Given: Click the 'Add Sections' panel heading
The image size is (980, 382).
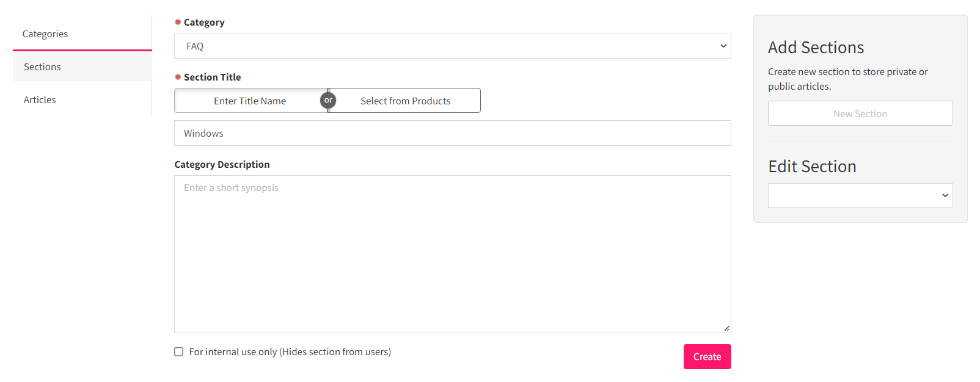Looking at the screenshot, I should [816, 47].
